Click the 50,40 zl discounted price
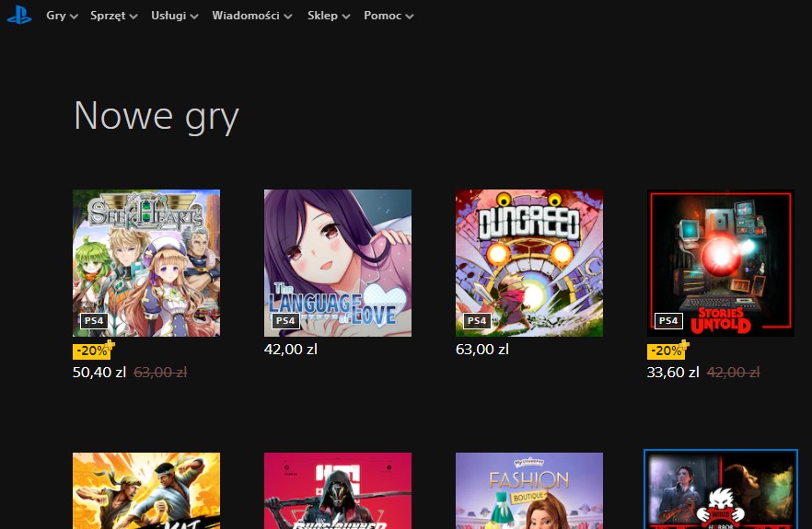812x529 pixels. click(x=99, y=373)
